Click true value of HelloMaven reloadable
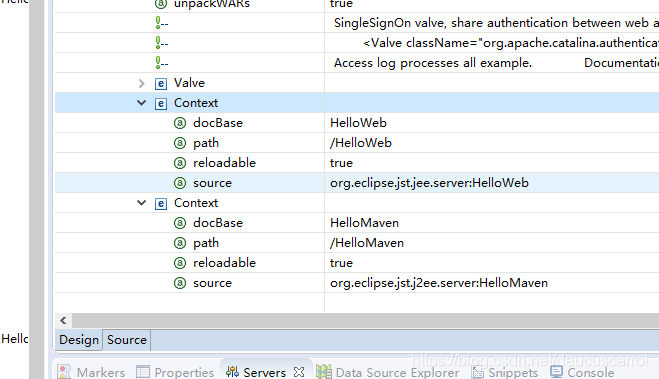Viewport: 659px width, 379px height. pos(341,263)
